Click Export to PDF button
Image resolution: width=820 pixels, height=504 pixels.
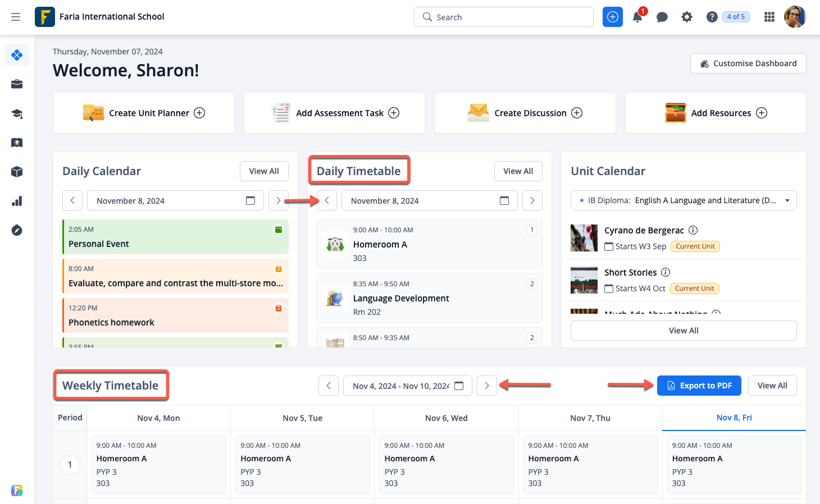pos(699,386)
